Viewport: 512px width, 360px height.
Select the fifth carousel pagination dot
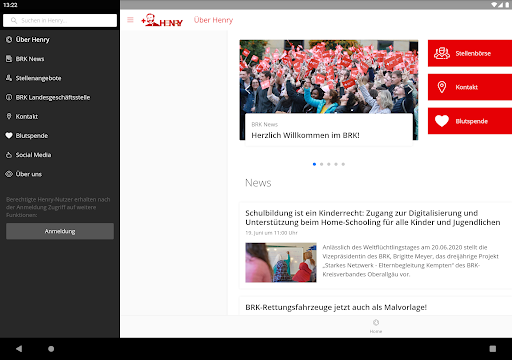click(343, 164)
